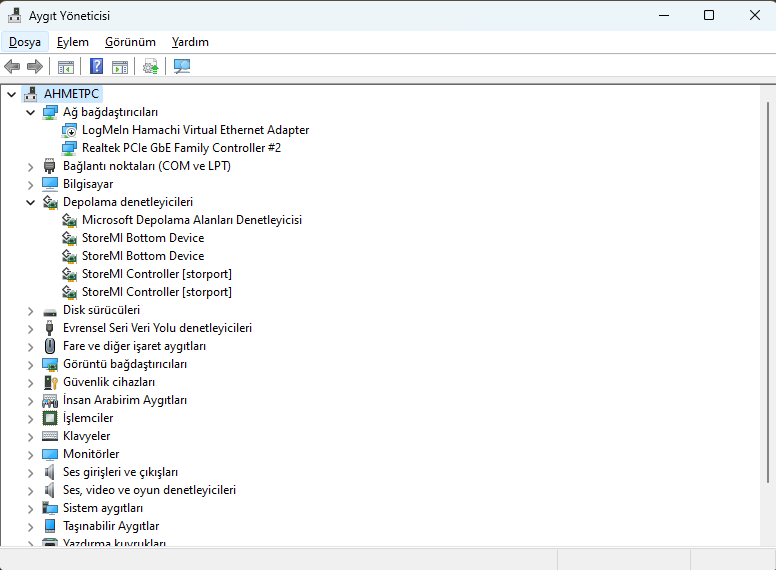
Task: Expand Evrensel Seri Veri Yolu denetleyicileri branch
Action: click(x=30, y=329)
